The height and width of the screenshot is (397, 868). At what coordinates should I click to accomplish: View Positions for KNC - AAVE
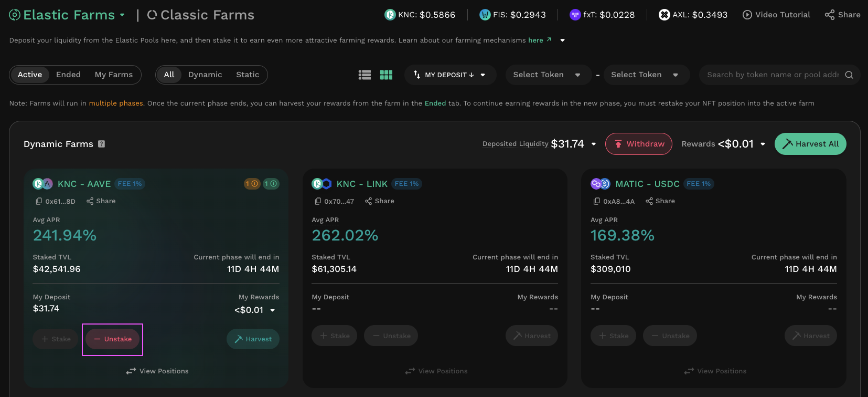click(x=157, y=371)
